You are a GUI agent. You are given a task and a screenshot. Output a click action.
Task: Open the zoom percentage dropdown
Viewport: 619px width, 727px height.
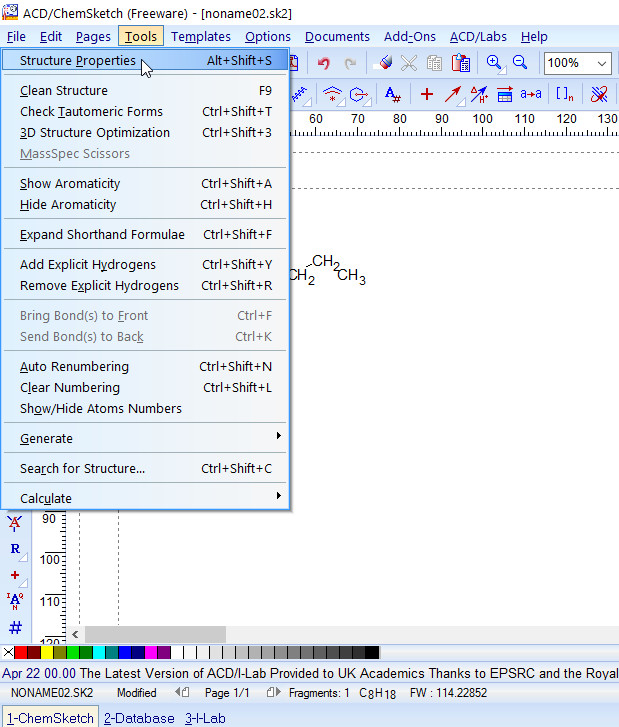point(601,63)
